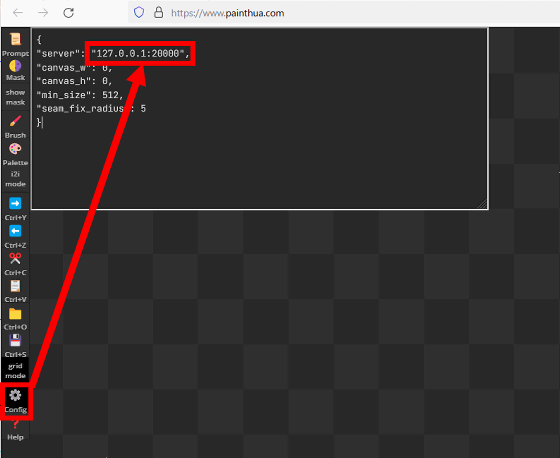Open the Help question mark

15,430
